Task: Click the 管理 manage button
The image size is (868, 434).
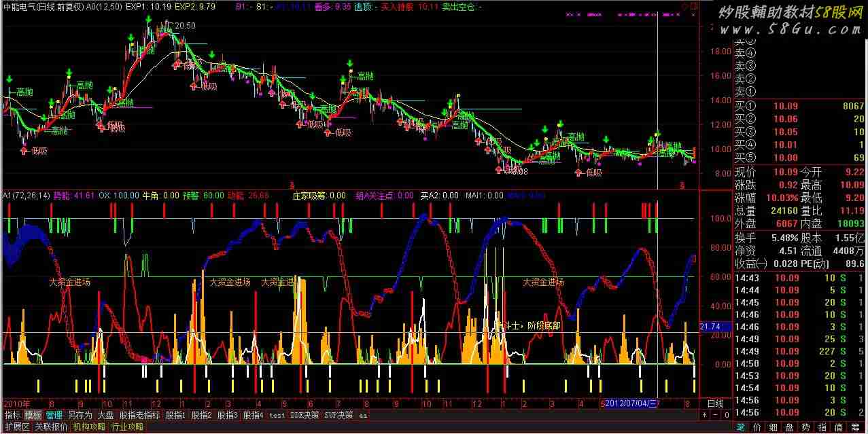Action: click(x=54, y=415)
